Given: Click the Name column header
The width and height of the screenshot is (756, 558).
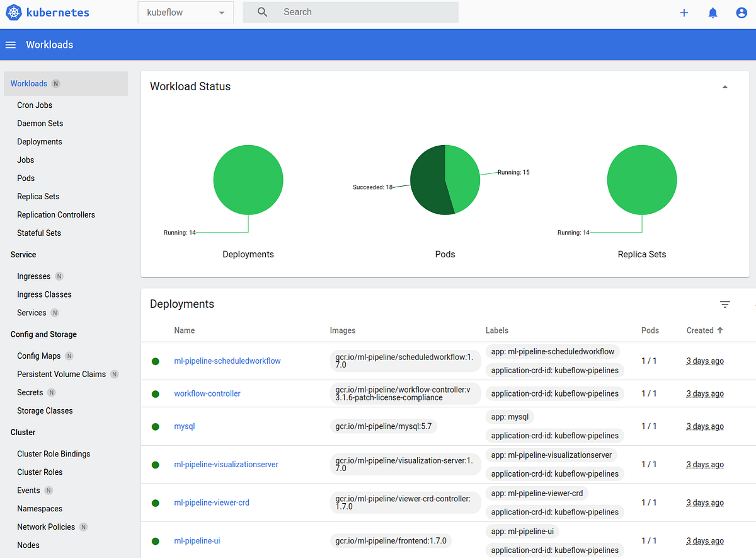Looking at the screenshot, I should tap(185, 330).
